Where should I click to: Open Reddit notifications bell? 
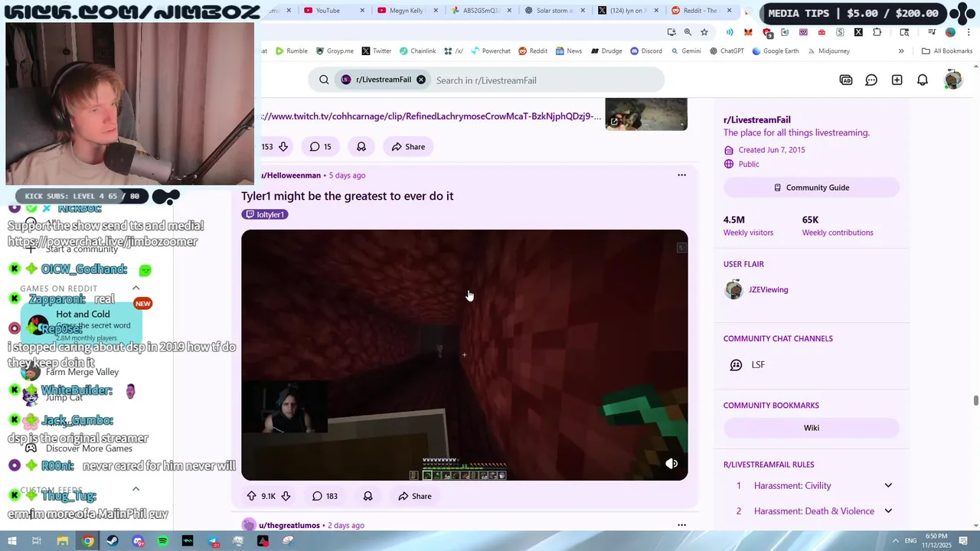click(x=923, y=80)
